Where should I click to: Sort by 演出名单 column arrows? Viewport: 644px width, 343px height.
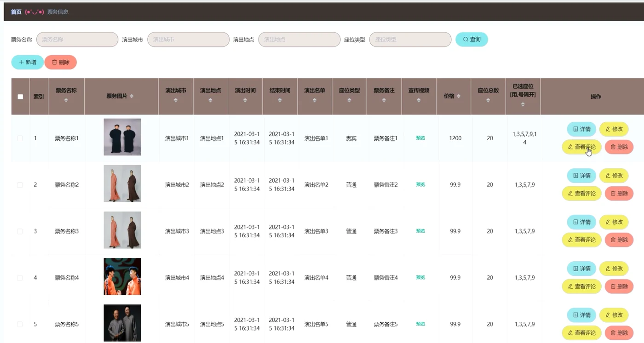315,100
